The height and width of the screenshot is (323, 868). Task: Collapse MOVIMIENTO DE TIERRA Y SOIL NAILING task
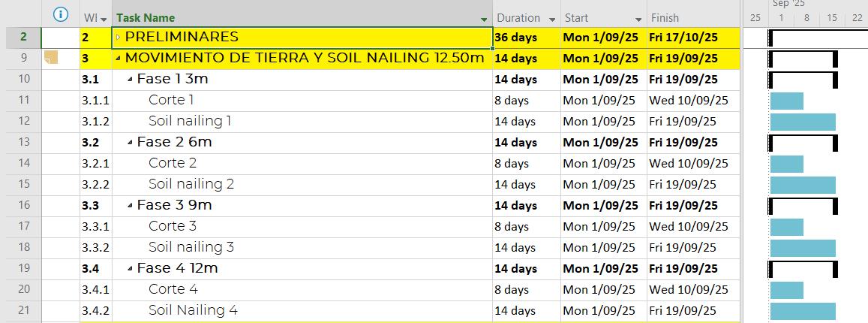[x=118, y=58]
